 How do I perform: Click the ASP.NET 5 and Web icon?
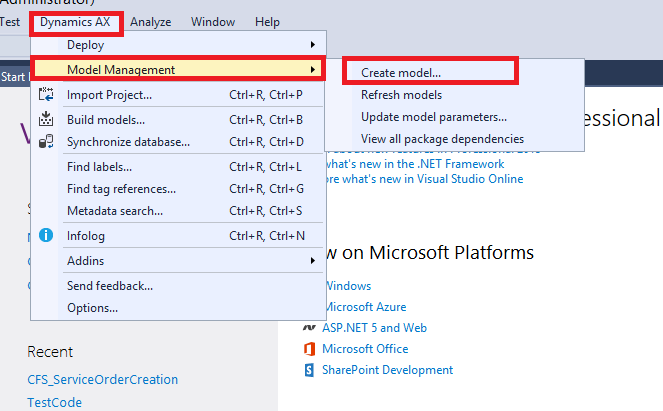coord(309,328)
